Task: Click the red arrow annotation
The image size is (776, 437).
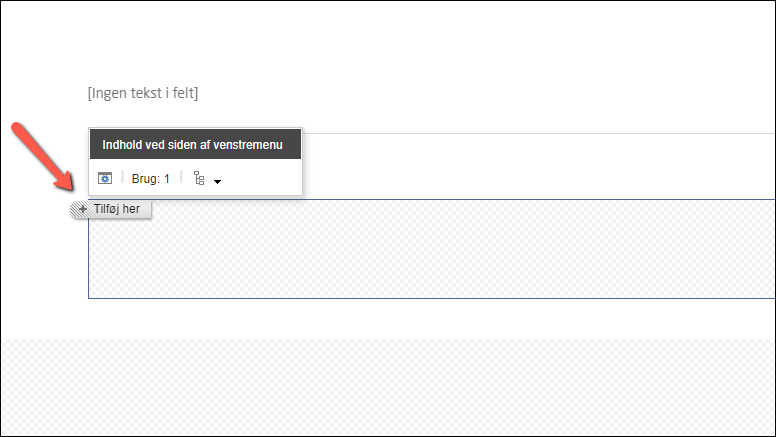Action: coord(42,156)
